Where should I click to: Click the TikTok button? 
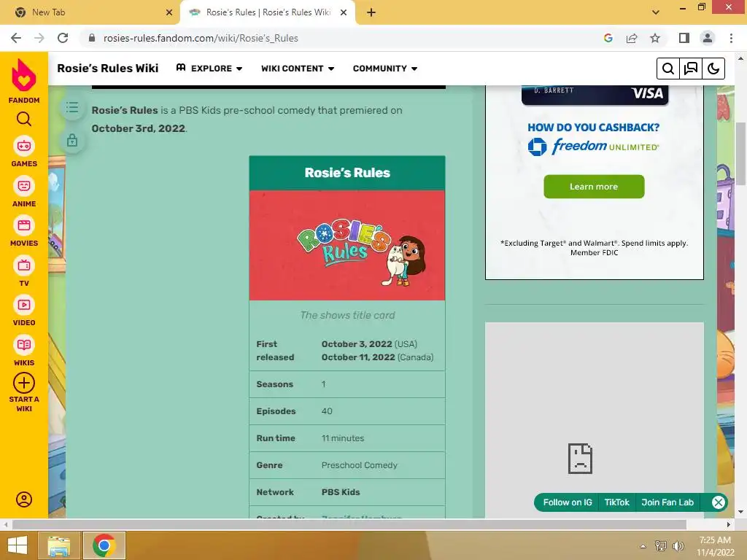617,502
